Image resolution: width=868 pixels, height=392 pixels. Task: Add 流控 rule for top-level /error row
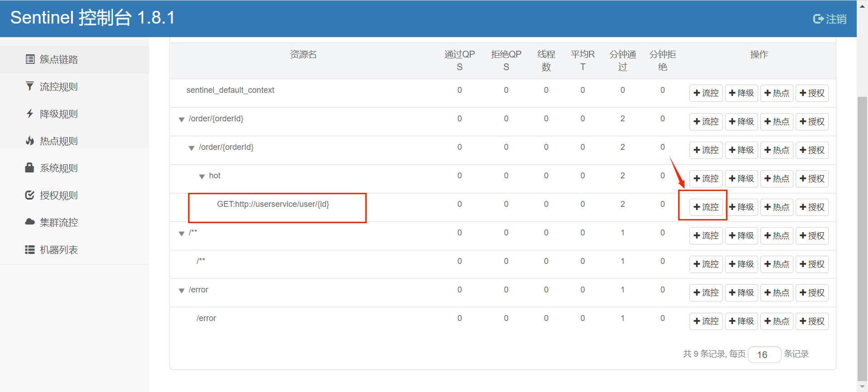click(x=706, y=293)
